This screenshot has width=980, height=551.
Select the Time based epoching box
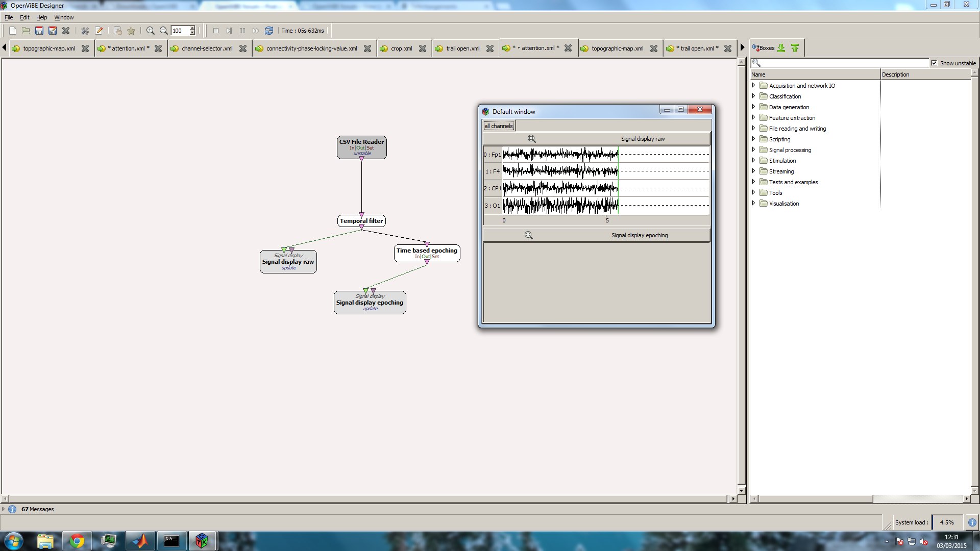(427, 253)
